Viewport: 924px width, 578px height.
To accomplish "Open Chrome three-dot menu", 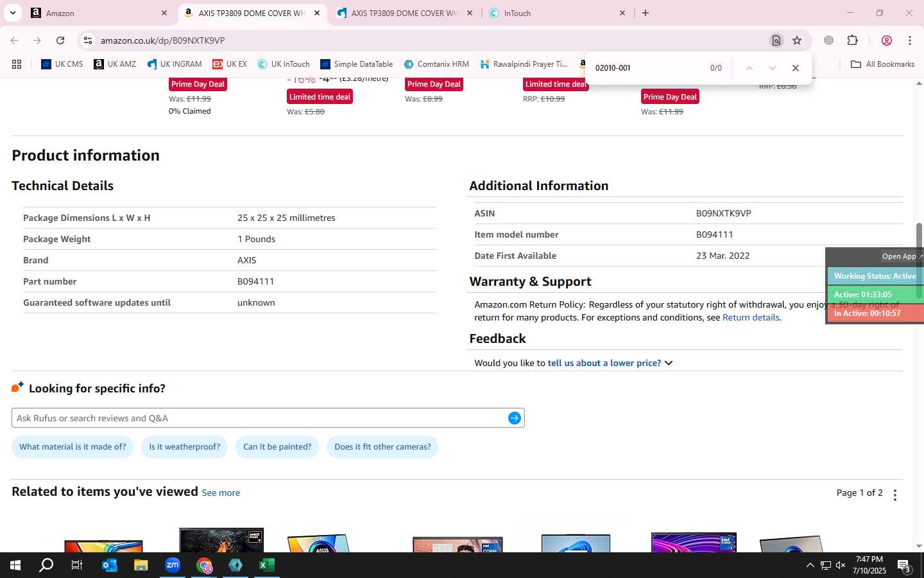I will 910,40.
